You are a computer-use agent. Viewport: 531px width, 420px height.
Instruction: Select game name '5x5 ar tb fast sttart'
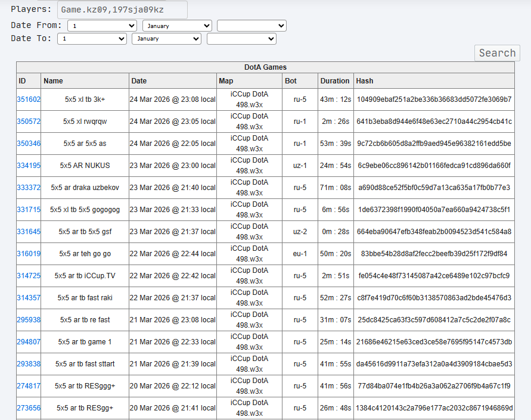point(85,364)
